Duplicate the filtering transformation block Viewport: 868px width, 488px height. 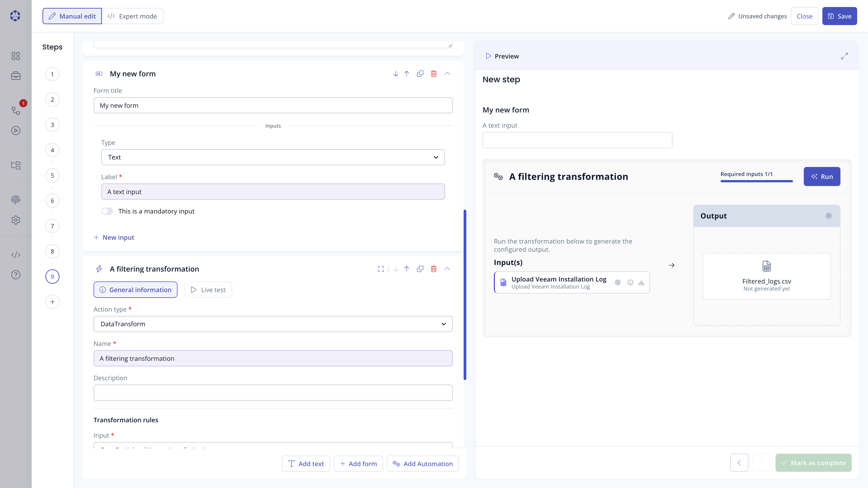(x=420, y=269)
